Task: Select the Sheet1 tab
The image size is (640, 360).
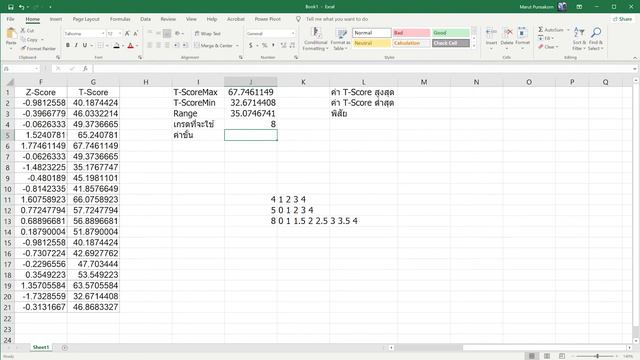Action: coord(41,347)
